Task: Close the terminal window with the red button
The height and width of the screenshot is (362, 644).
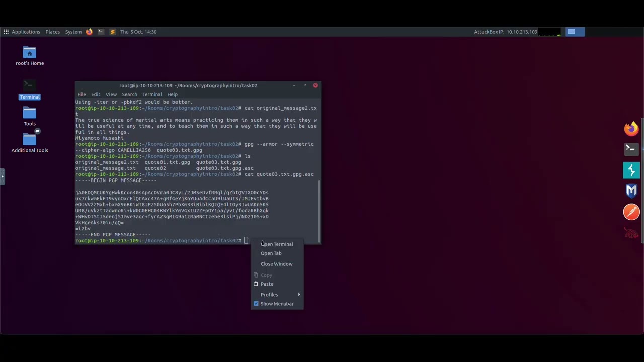Action: click(315, 85)
